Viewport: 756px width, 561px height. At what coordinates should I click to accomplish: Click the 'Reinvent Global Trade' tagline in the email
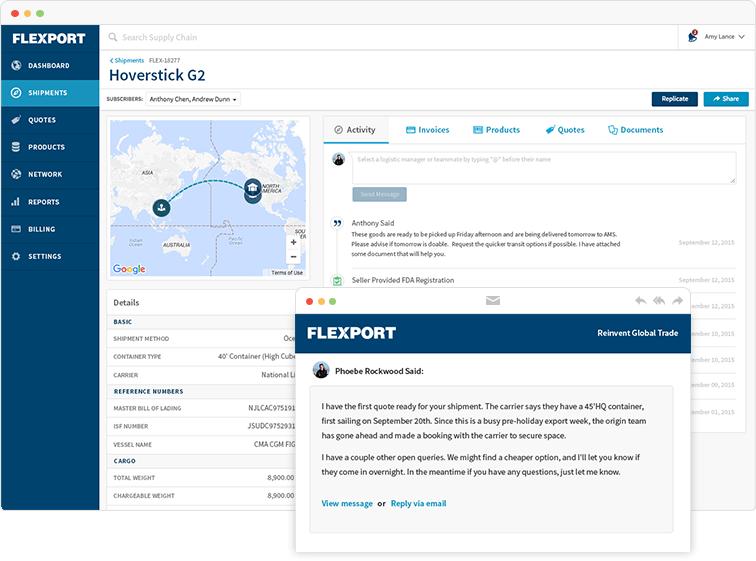point(637,333)
